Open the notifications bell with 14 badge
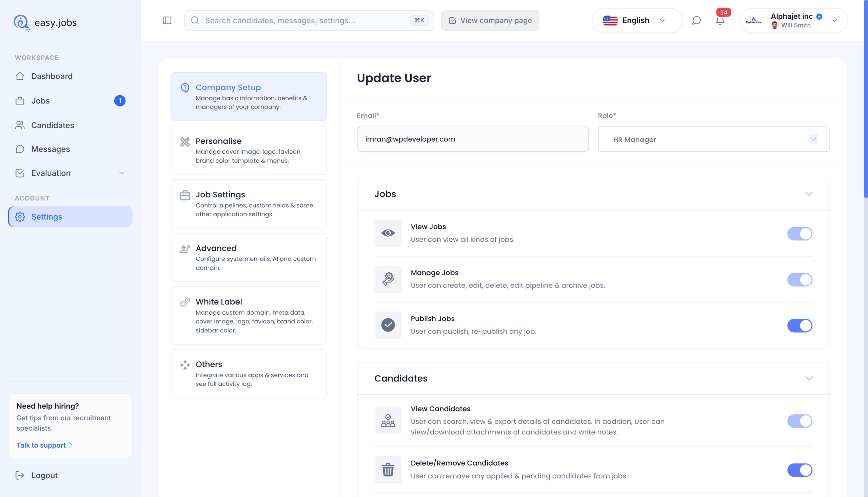The width and height of the screenshot is (868, 497). pos(720,20)
